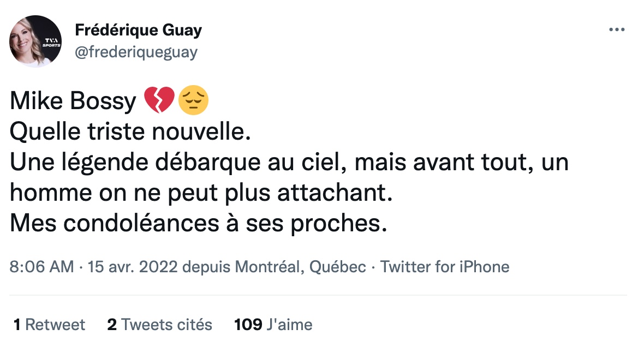View who liked via J'aime label
The width and height of the screenshot is (644, 347).
coord(289,325)
